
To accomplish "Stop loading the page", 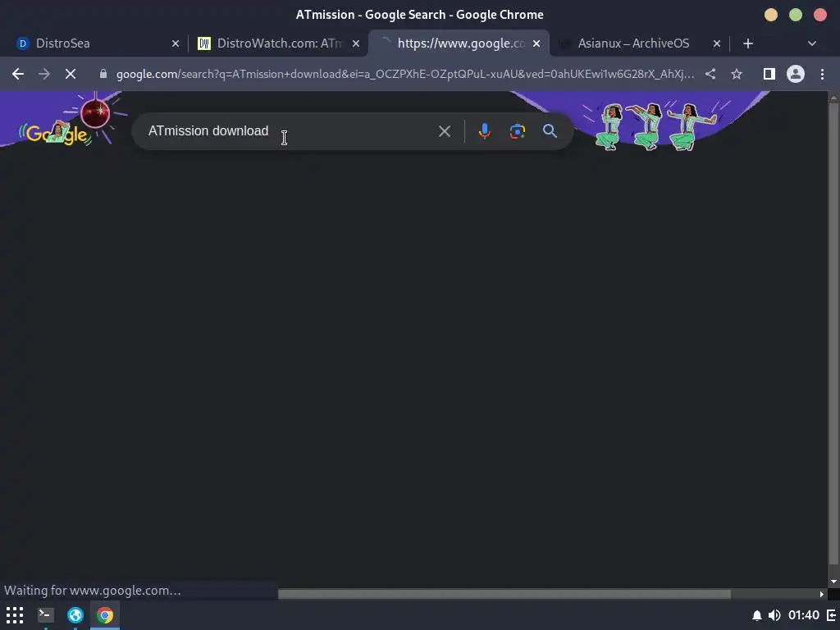I will pos(71,74).
